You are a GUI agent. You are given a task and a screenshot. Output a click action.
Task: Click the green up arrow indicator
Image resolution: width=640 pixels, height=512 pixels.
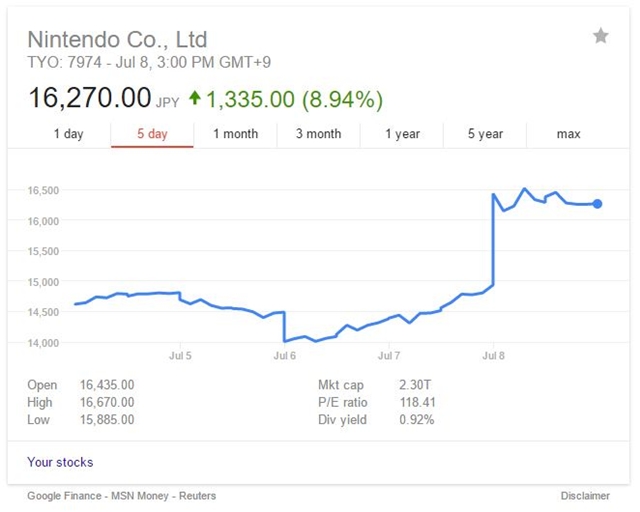[x=194, y=99]
